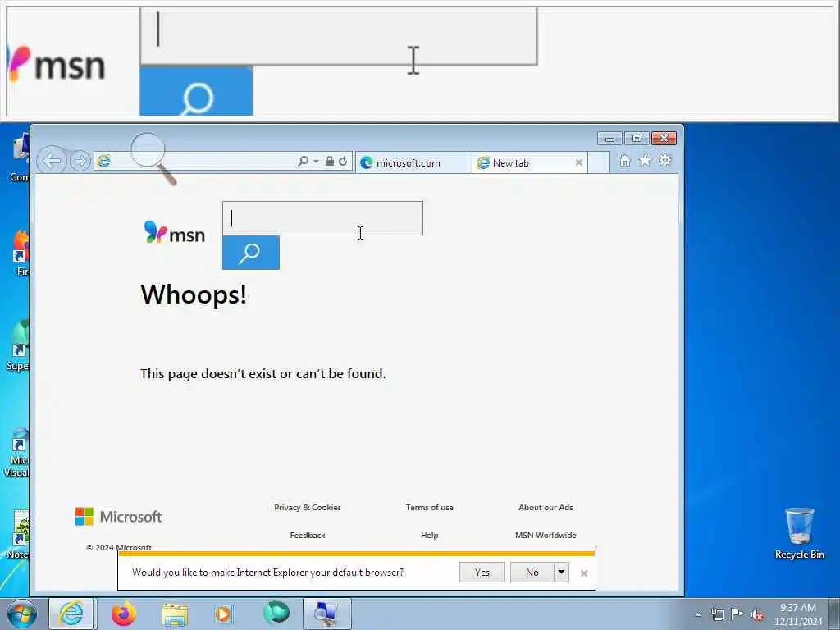Close the New tab tab
840x630 pixels.
coord(579,163)
